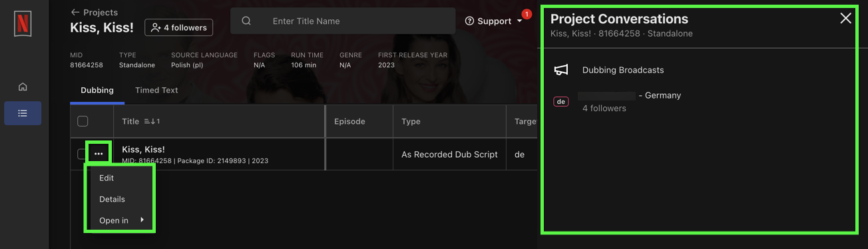Open the Support dropdown

[493, 21]
